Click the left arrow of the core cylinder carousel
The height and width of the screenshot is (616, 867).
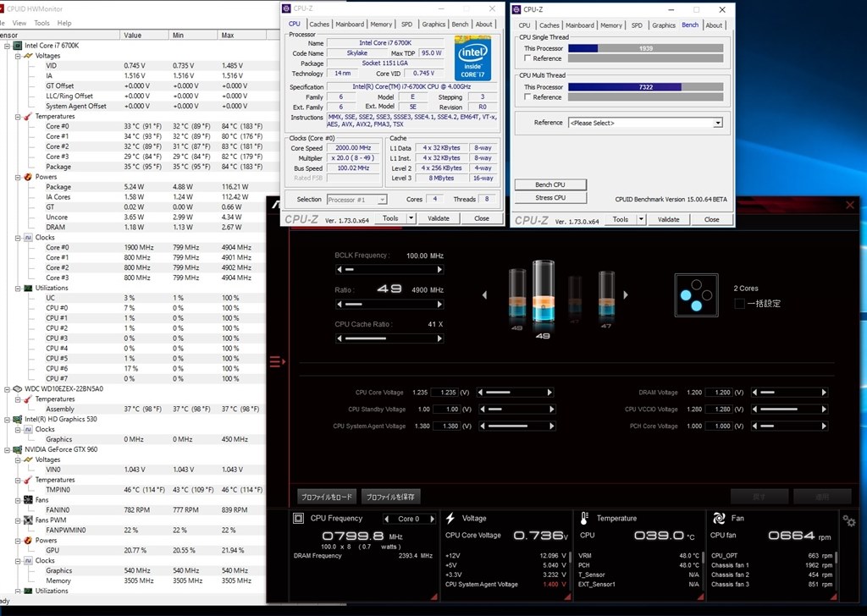click(485, 295)
